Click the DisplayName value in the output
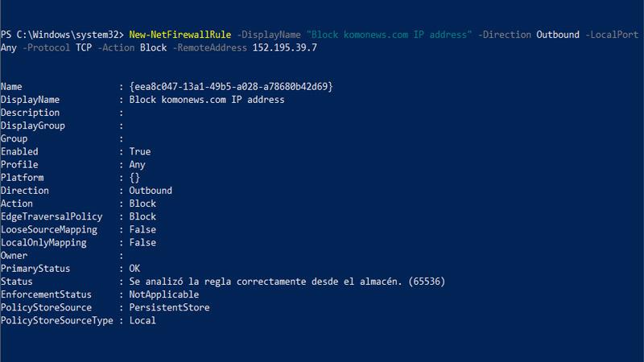Image resolution: width=644 pixels, height=362 pixels. point(207,100)
